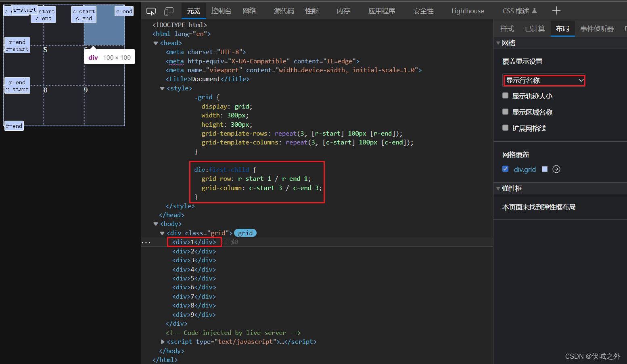
Task: Select the <!DOCTYPE html> line
Action: pos(180,25)
